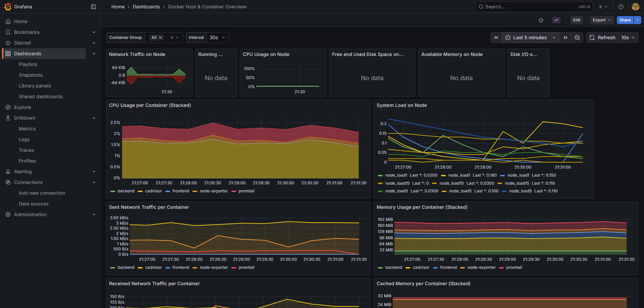
Task: Zoom out the time range with the magnifier icon
Action: click(577, 38)
